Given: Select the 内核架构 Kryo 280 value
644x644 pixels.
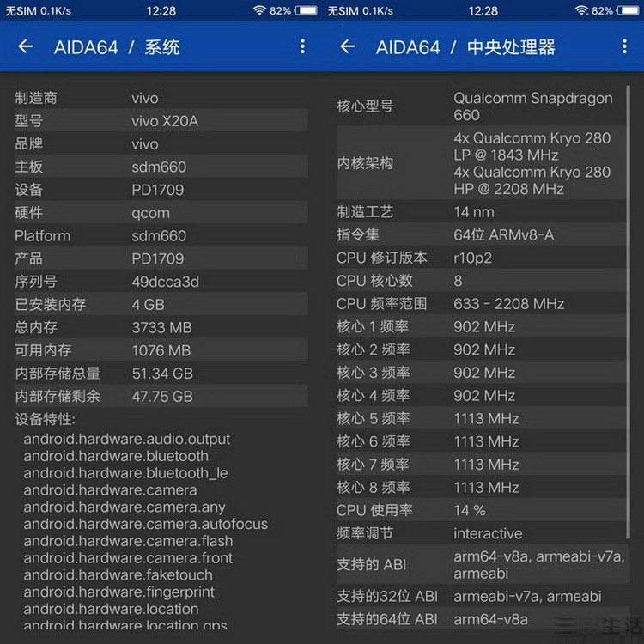Looking at the screenshot, I should tap(532, 163).
